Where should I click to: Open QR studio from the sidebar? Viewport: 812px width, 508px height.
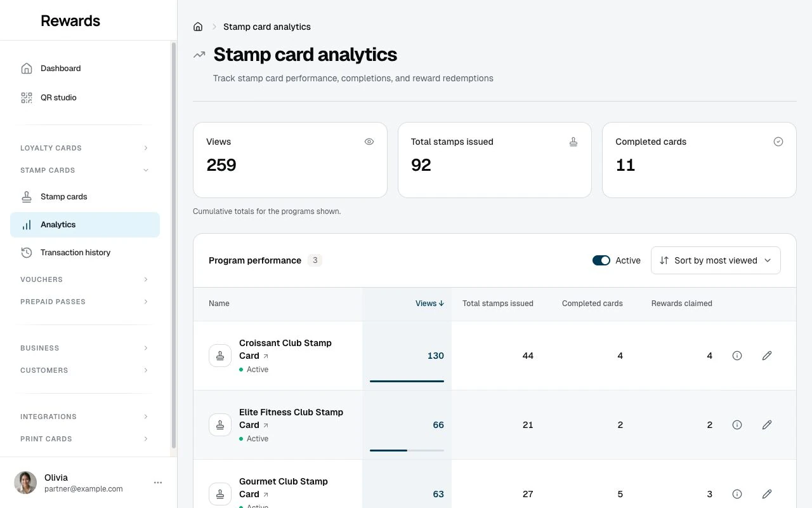click(85, 98)
